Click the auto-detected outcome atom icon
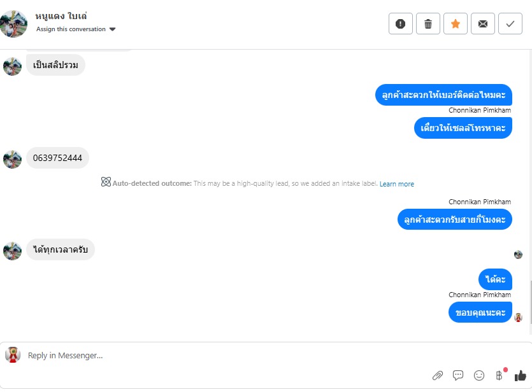This screenshot has height=392, width=532. pyautogui.click(x=106, y=182)
